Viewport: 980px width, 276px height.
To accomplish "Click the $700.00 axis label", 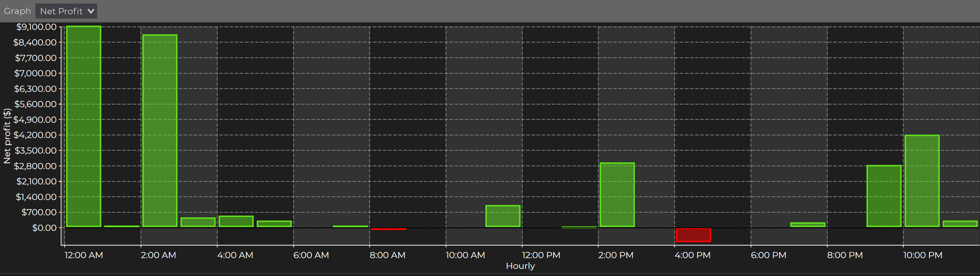I will pyautogui.click(x=39, y=212).
